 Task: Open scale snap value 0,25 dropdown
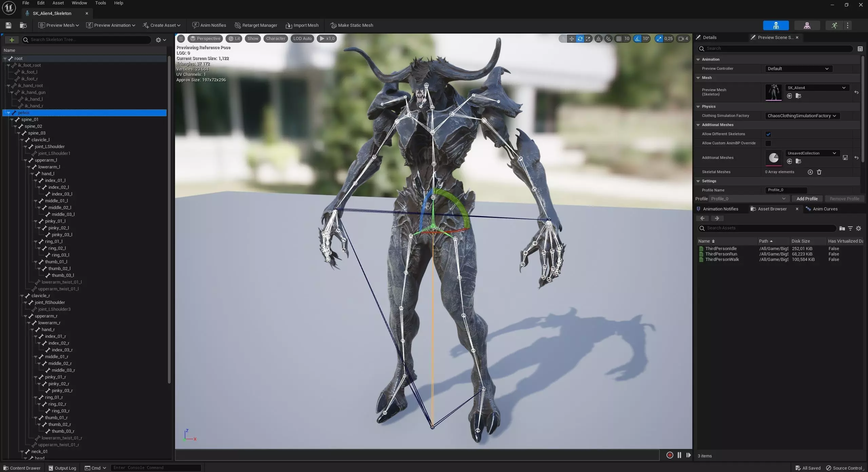click(669, 39)
